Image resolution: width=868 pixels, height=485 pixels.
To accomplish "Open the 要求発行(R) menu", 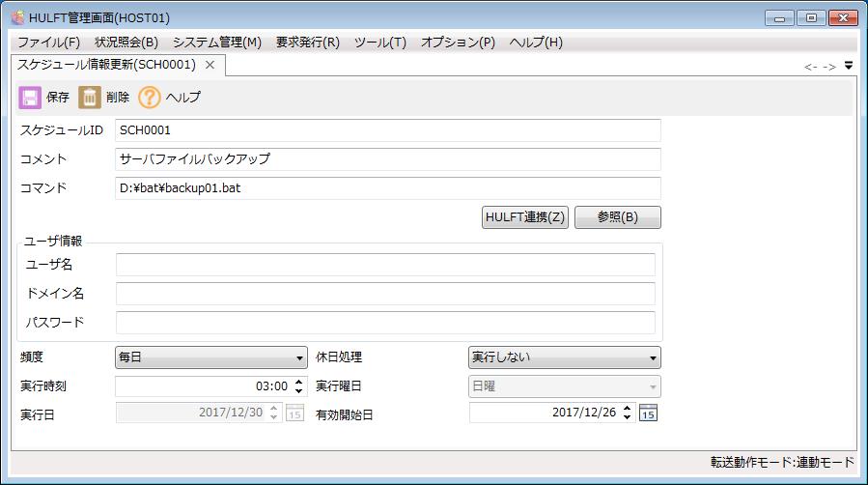I will tap(308, 43).
